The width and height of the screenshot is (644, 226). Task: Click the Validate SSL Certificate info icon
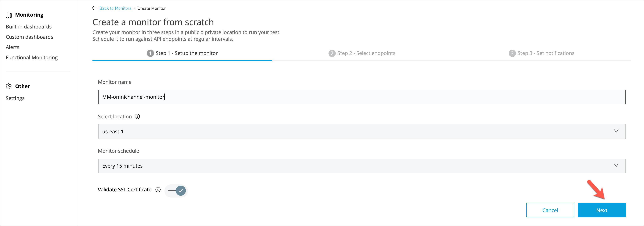click(158, 190)
